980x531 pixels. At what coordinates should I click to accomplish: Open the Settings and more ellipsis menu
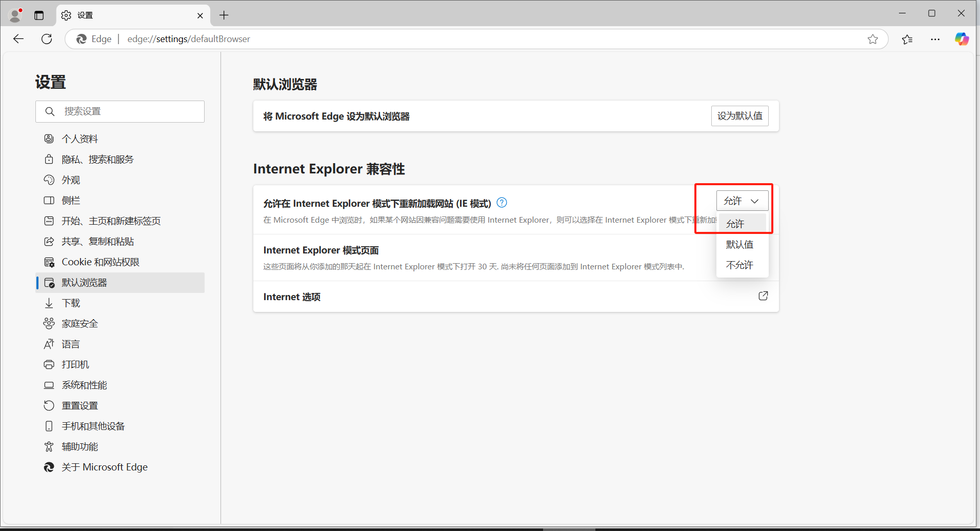(x=935, y=39)
